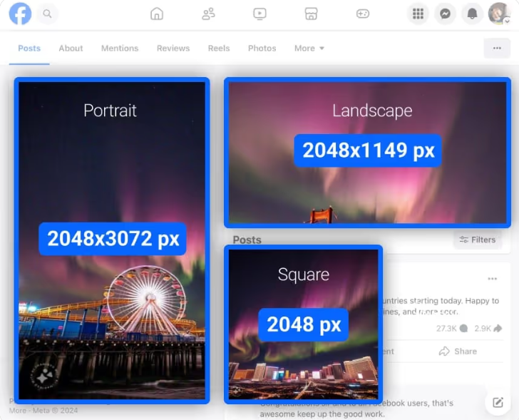
Task: Open the Friends icon
Action: click(208, 14)
